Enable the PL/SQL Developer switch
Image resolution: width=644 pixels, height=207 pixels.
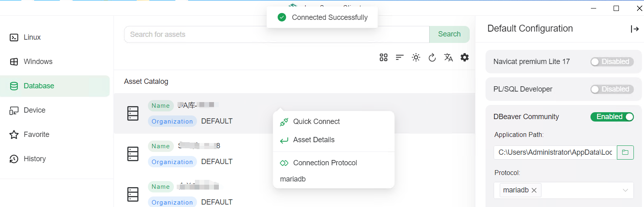tap(612, 89)
